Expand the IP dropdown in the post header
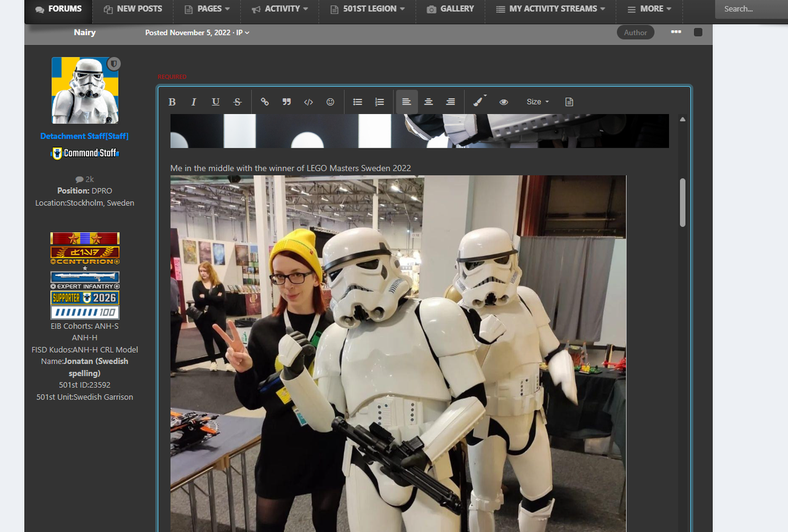The image size is (788, 532). [243, 33]
